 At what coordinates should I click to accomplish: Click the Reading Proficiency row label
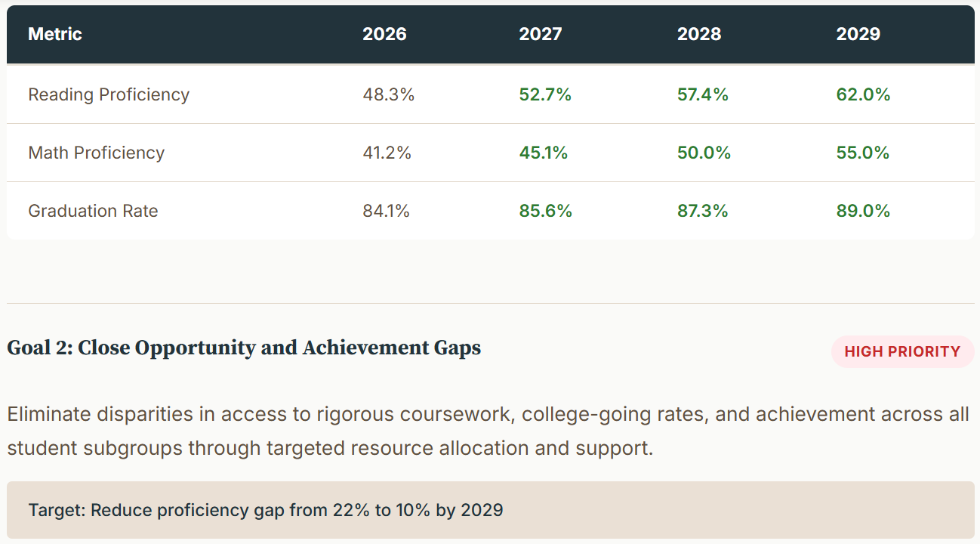click(x=109, y=94)
